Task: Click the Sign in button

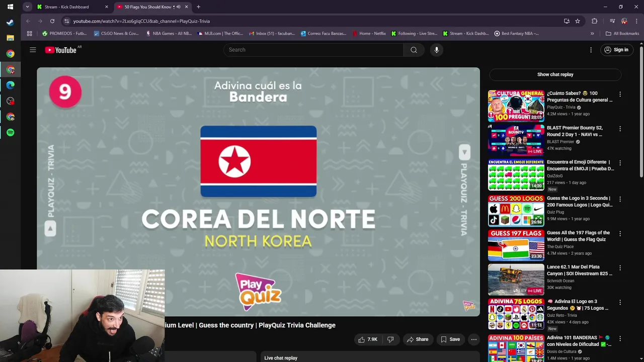Action: 616,50
